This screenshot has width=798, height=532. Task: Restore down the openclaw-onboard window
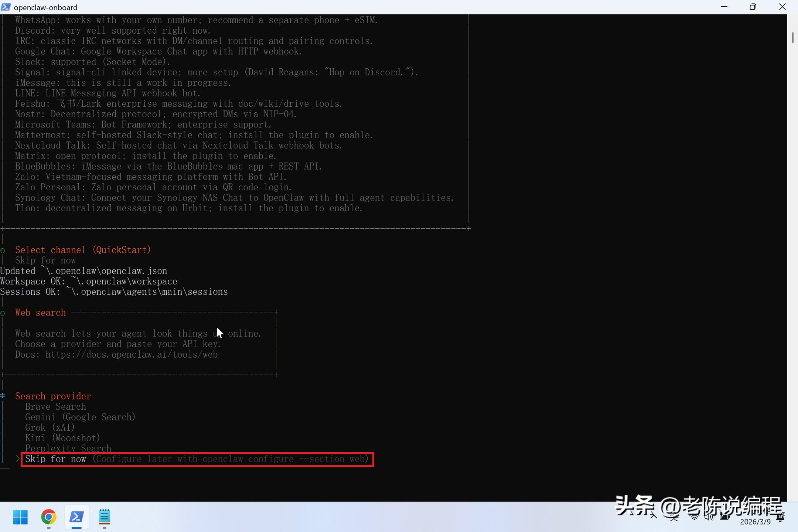pyautogui.click(x=753, y=7)
